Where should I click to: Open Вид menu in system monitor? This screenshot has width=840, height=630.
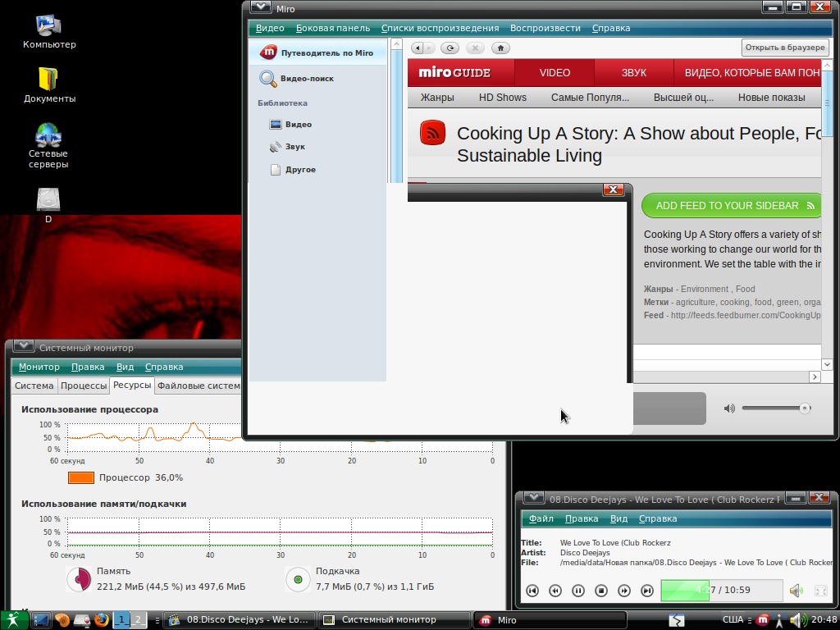pyautogui.click(x=125, y=367)
